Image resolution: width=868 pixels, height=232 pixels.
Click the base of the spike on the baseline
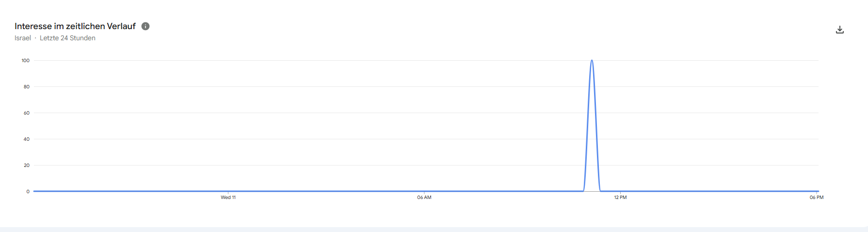click(x=592, y=191)
